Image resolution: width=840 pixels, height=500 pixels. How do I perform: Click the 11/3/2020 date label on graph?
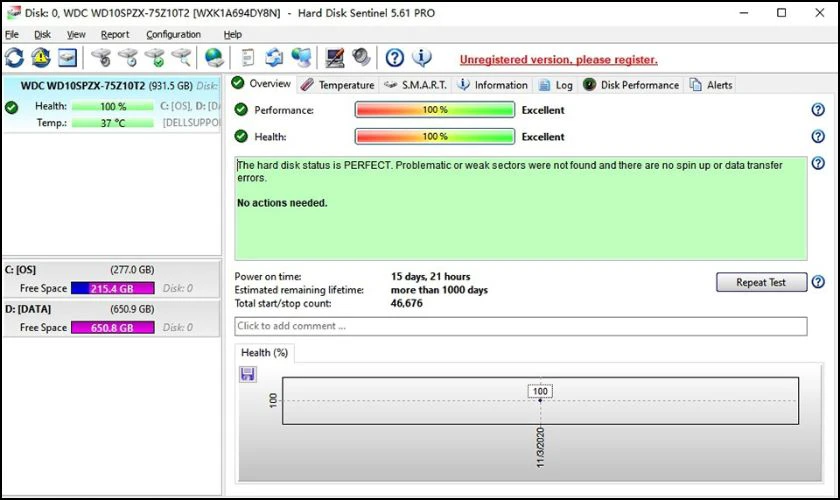(x=540, y=447)
